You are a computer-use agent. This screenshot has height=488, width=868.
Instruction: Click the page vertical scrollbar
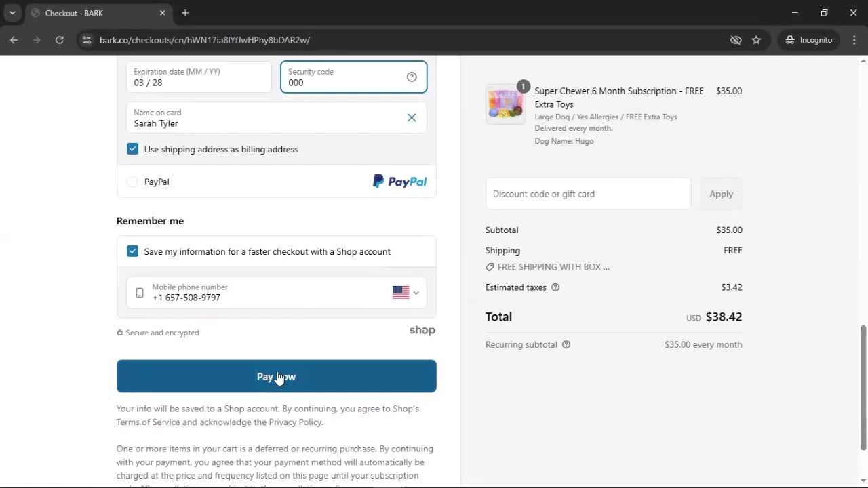[863, 386]
